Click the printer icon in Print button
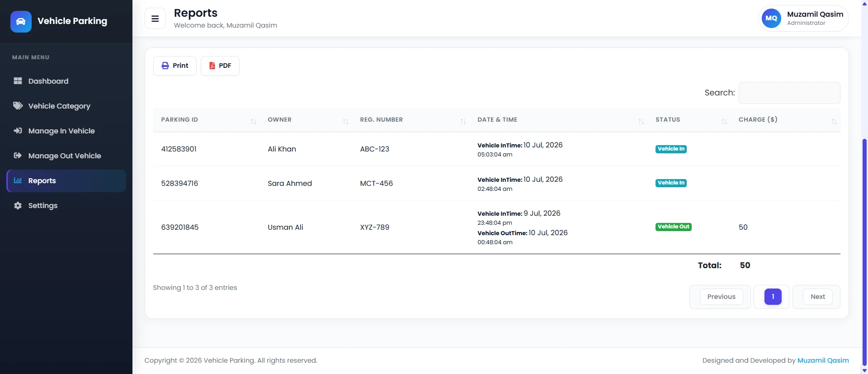 click(x=165, y=66)
